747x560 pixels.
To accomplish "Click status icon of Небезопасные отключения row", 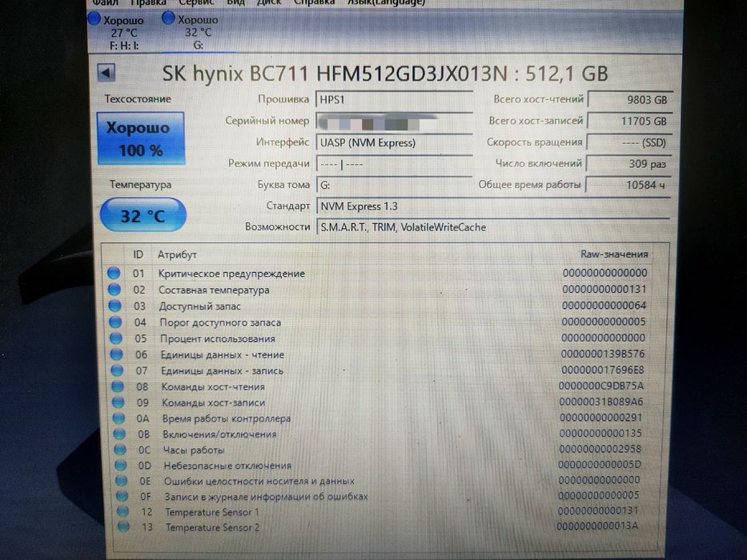I will click(x=121, y=465).
